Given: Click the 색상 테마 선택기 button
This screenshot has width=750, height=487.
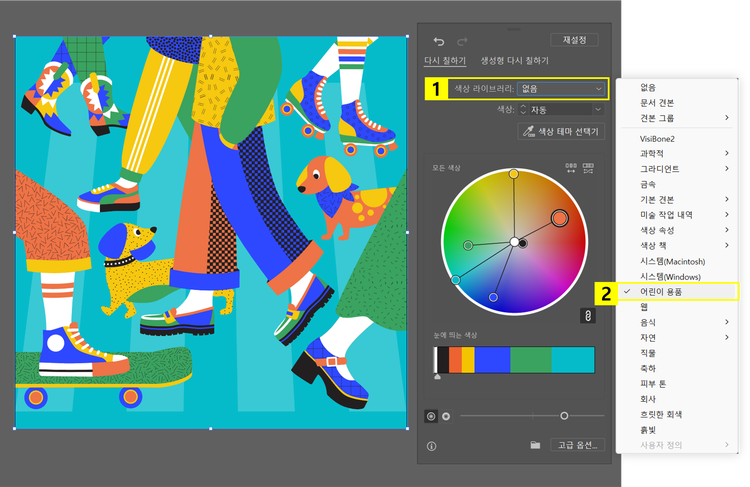Looking at the screenshot, I should tap(561, 131).
